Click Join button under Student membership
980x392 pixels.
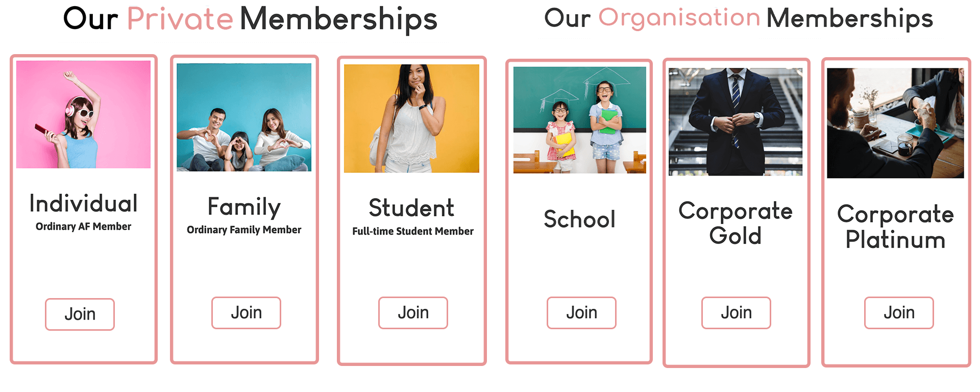click(x=413, y=312)
